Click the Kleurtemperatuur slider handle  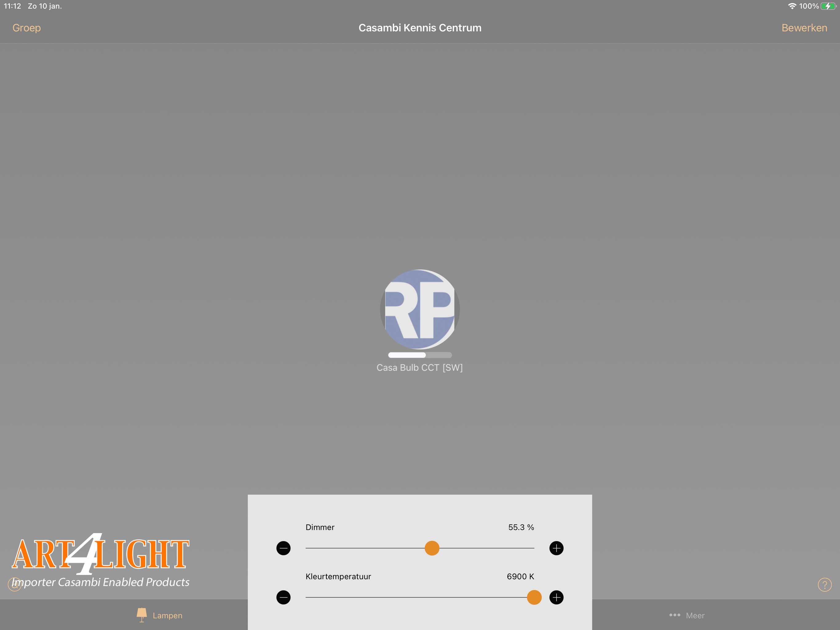[x=534, y=597]
